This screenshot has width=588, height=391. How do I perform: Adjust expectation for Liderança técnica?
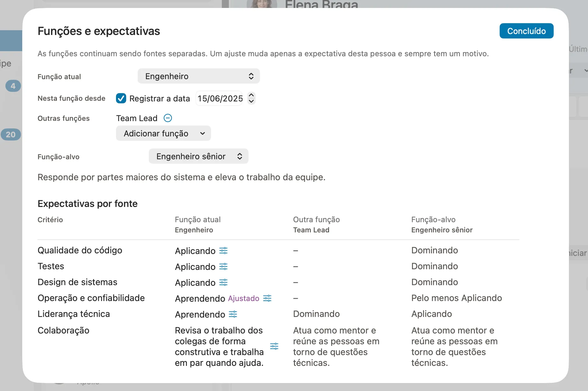tap(233, 314)
